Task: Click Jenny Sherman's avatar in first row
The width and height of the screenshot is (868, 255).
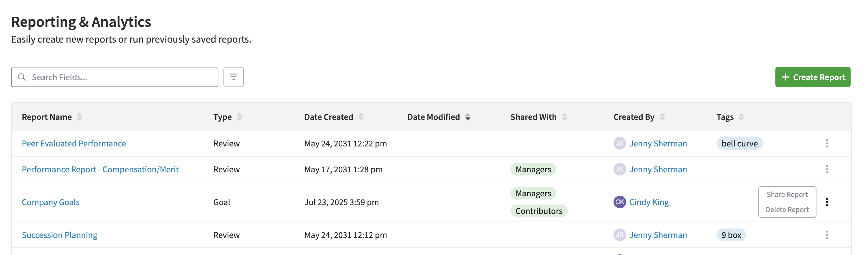Action: tap(619, 143)
